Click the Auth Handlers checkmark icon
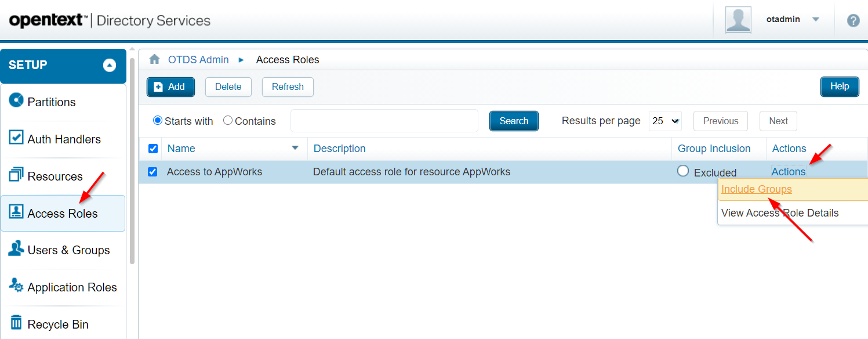Viewport: 868px width, 339px height. 16,138
